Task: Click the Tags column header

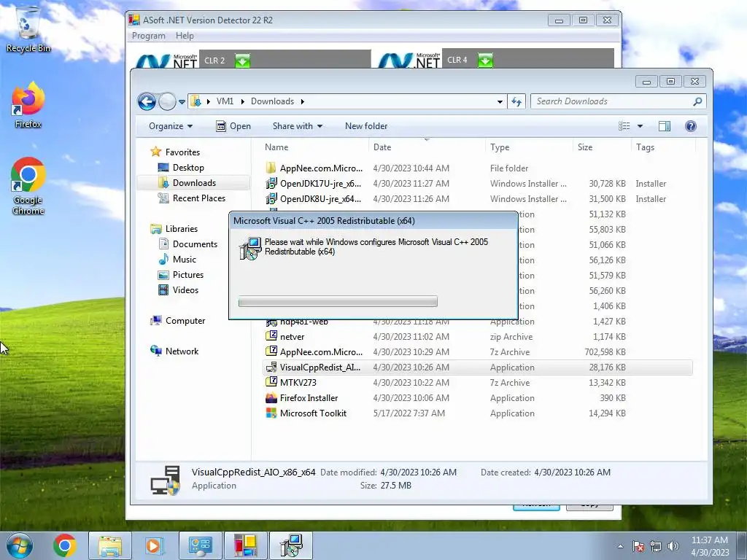Action: pos(663,147)
